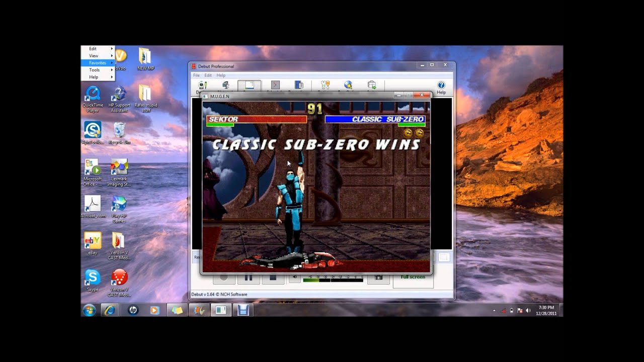
Task: Mute audio via the speaker icon in Debut
Action: pyautogui.click(x=295, y=277)
